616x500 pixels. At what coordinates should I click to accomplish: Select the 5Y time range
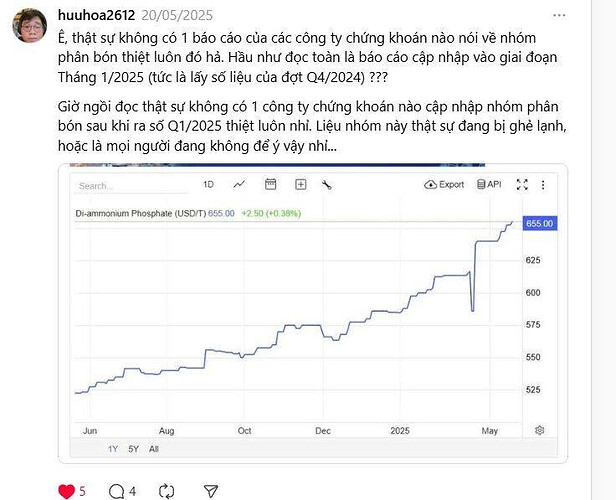(134, 449)
